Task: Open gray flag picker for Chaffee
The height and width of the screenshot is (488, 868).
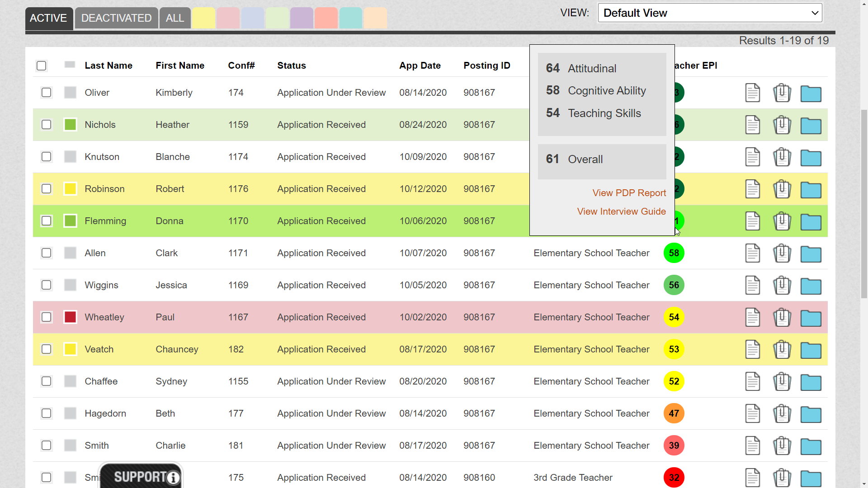Action: click(70, 381)
